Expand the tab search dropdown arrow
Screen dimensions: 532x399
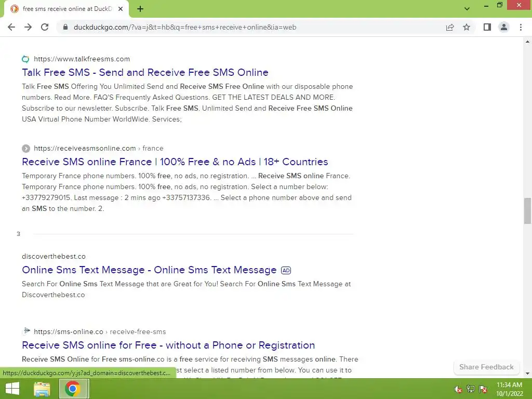(467, 9)
